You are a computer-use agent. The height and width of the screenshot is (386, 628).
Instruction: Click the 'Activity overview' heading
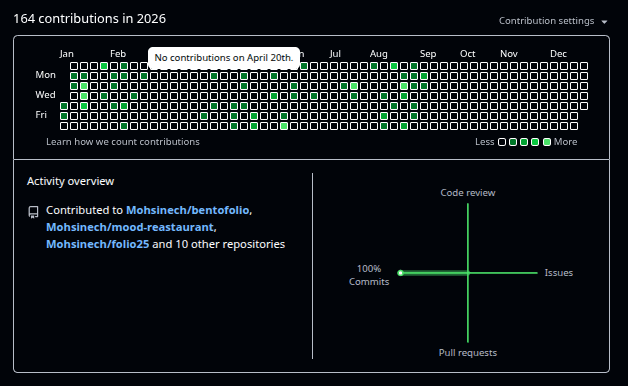pos(70,181)
